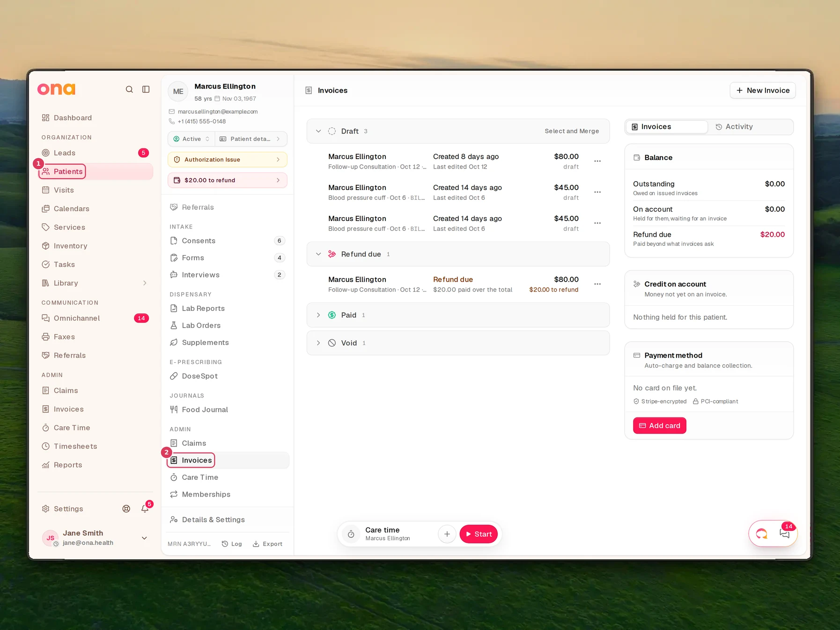Open the $20.00 to refund banner
The width and height of the screenshot is (840, 630).
228,180
